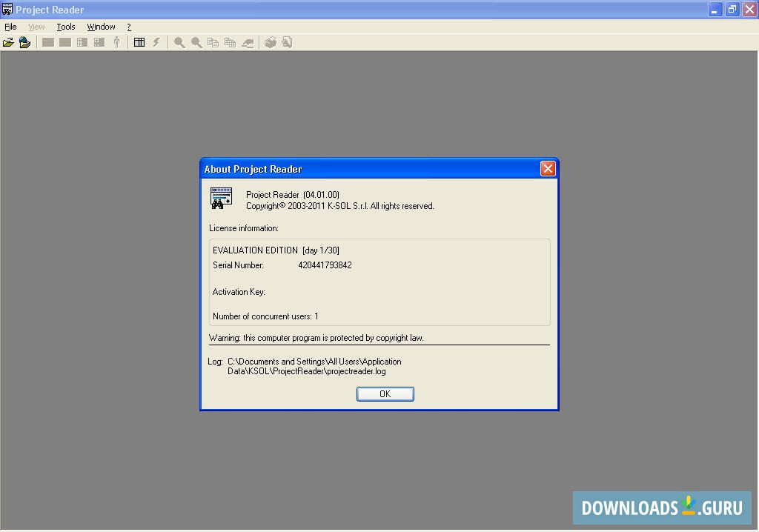Click the person resource icon
Image resolution: width=759 pixels, height=532 pixels.
tap(116, 42)
